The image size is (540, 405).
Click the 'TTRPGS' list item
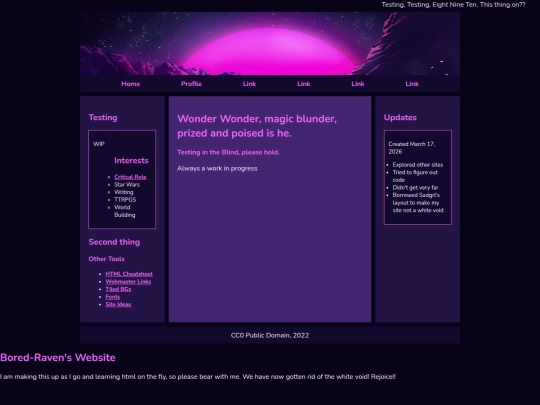(125, 200)
